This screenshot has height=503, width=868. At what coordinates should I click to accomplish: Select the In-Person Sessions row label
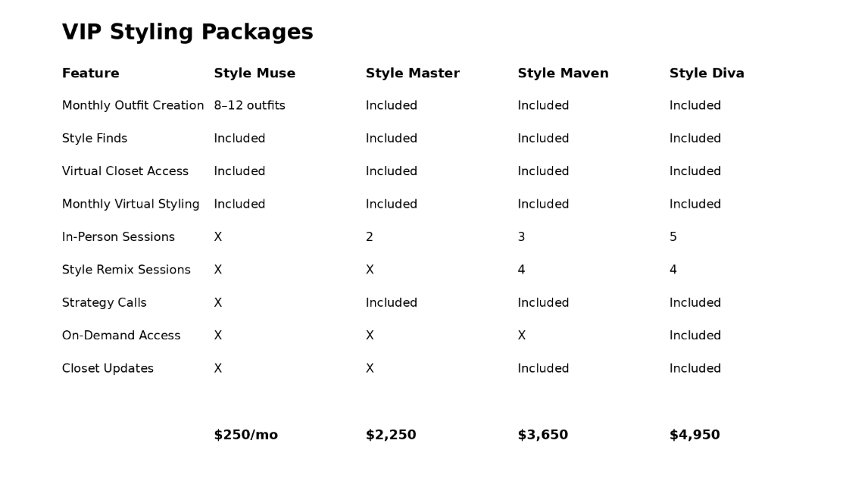click(x=118, y=237)
